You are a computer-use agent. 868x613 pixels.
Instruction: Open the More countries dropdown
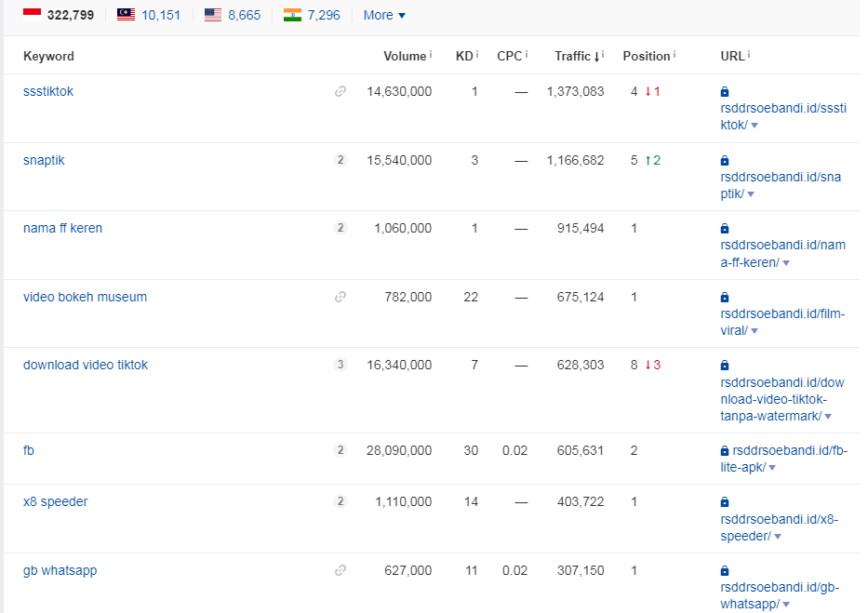tap(384, 15)
